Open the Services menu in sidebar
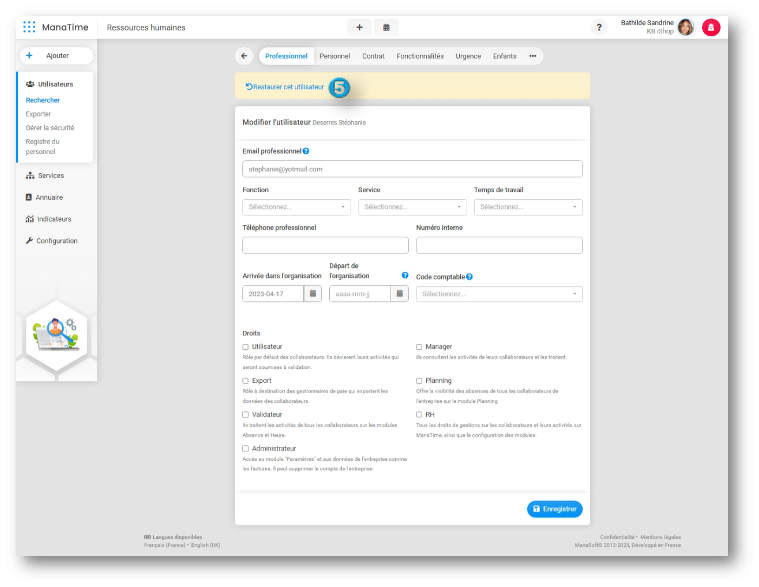The height and width of the screenshot is (587, 759). (x=45, y=176)
